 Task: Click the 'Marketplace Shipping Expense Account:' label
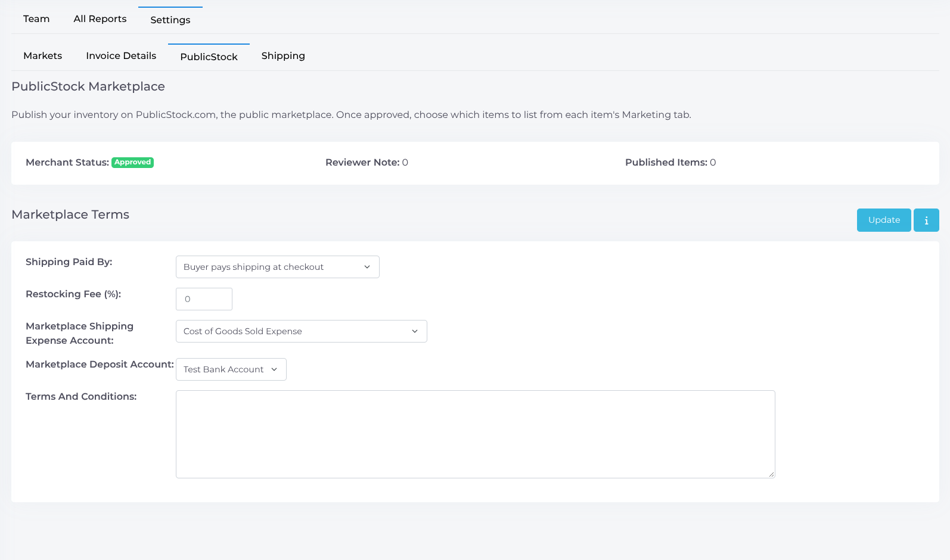coord(79,334)
